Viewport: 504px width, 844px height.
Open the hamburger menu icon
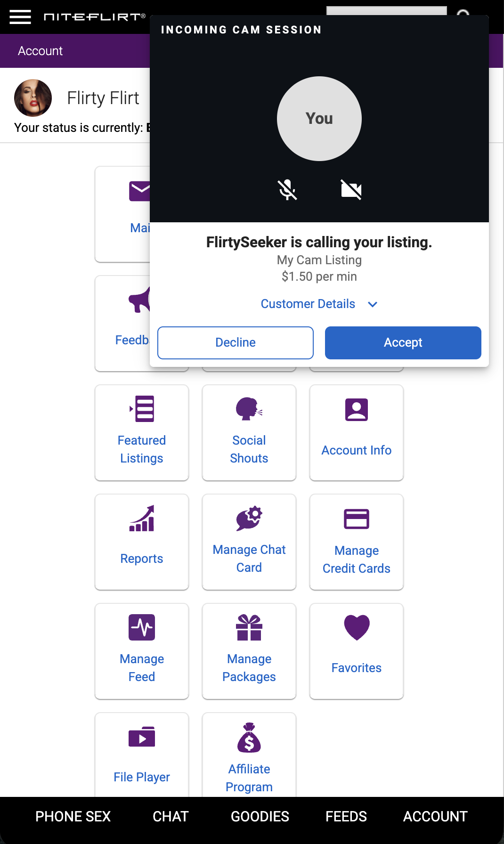20,17
